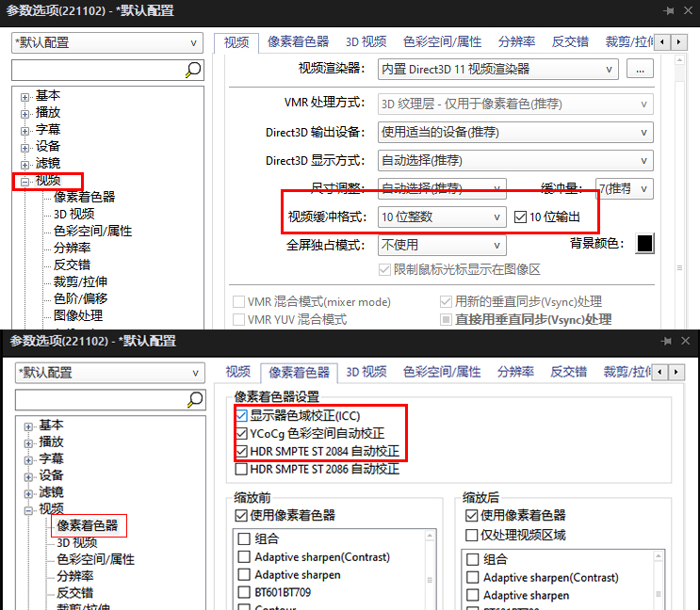Check the 仅处理视频区域 option
The height and width of the screenshot is (610, 700).
point(472,535)
